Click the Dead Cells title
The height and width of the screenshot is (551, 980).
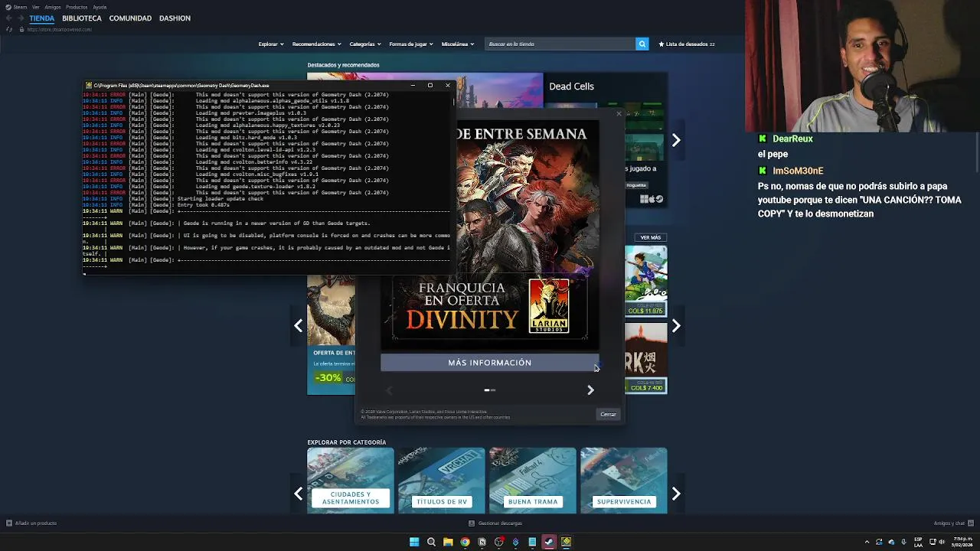click(571, 86)
